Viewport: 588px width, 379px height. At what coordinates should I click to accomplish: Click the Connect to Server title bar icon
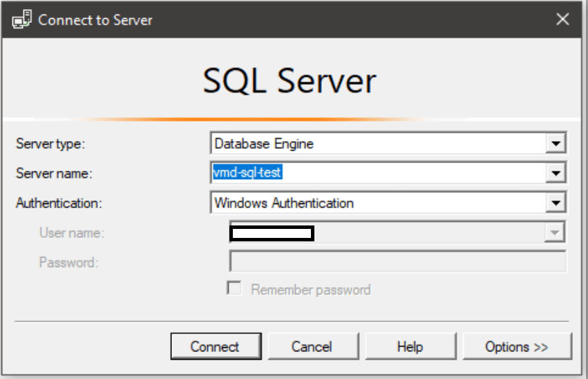22,19
